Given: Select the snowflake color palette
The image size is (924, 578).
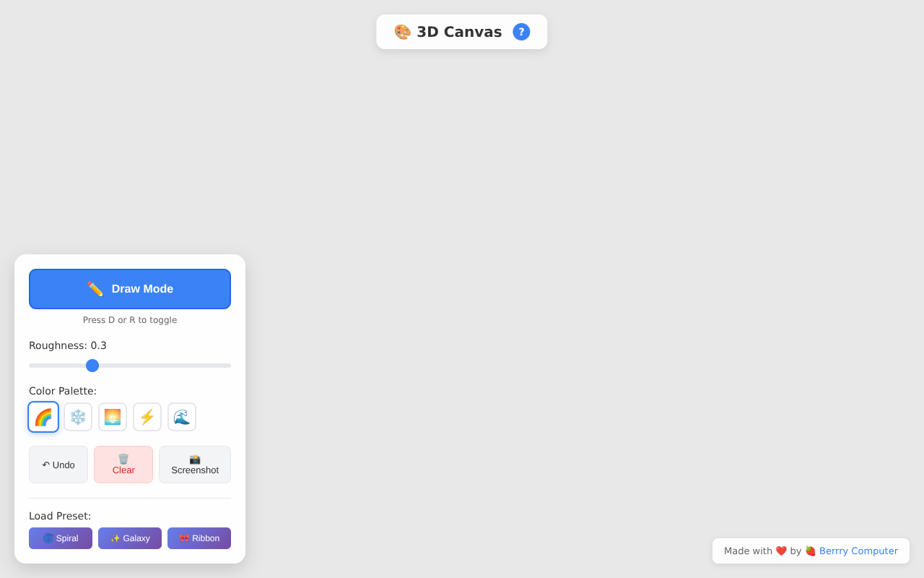Looking at the screenshot, I should tap(77, 417).
